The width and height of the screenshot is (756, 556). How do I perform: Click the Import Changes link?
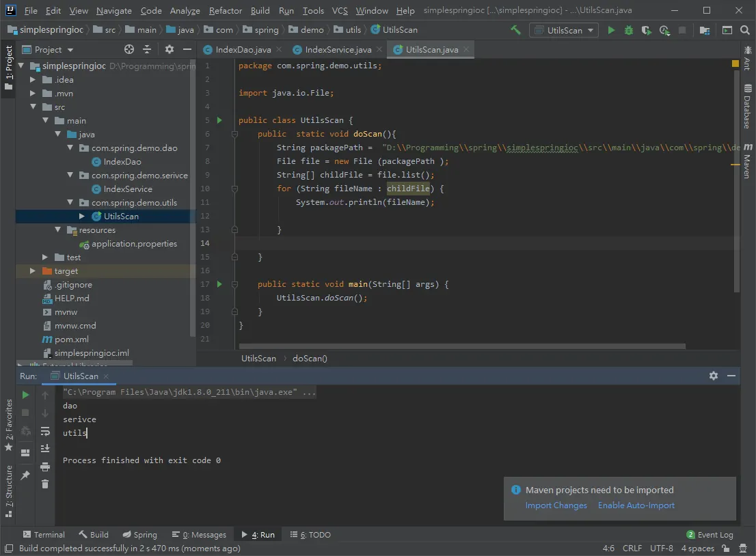[556, 505]
